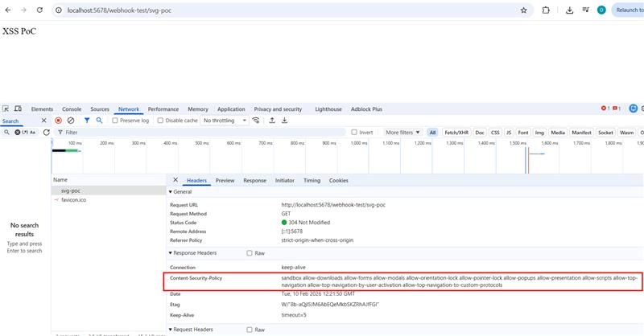This screenshot has height=336, width=644.
Task: Open the Cookies tab of the request
Action: click(x=338, y=181)
